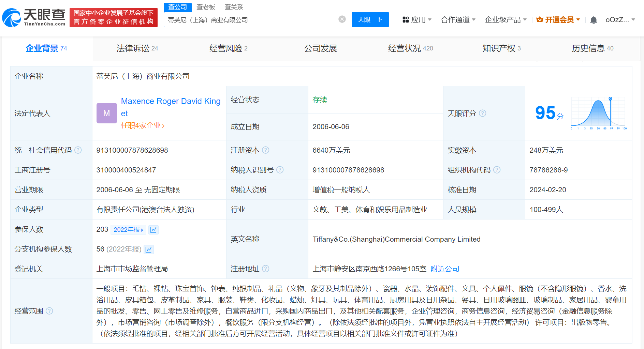Click the 登记机关 value 上海市市场监督管理局
Image resolution: width=644 pixels, height=349 pixels.
[x=132, y=269]
